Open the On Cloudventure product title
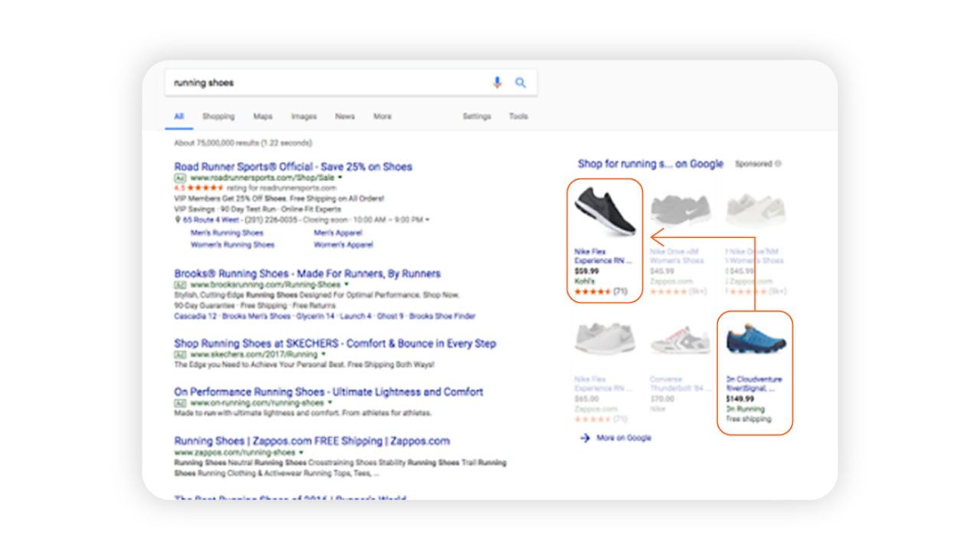Viewport: 980px width, 560px height. [754, 384]
